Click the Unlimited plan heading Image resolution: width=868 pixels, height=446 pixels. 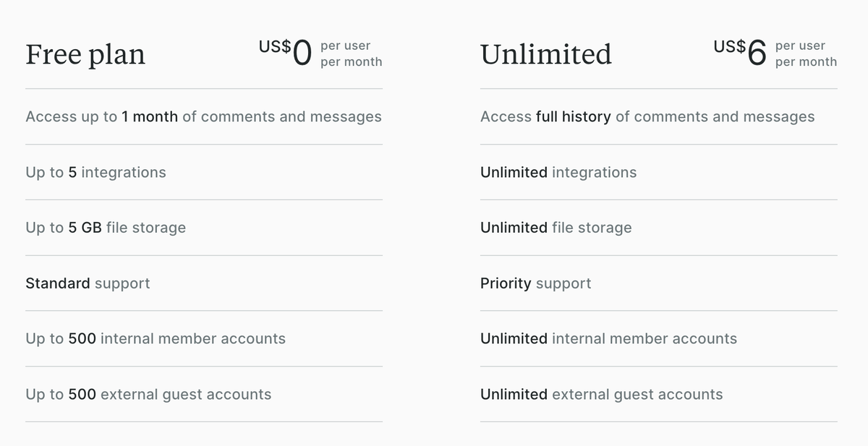(546, 55)
